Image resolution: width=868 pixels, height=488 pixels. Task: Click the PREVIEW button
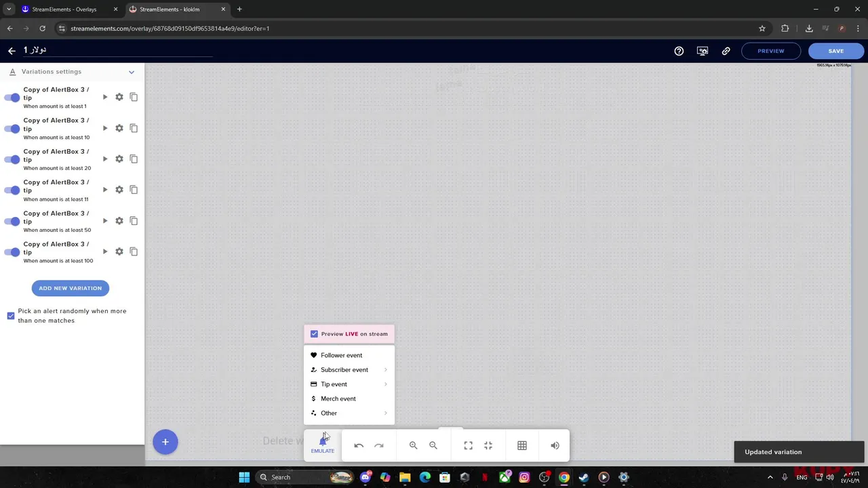point(771,51)
